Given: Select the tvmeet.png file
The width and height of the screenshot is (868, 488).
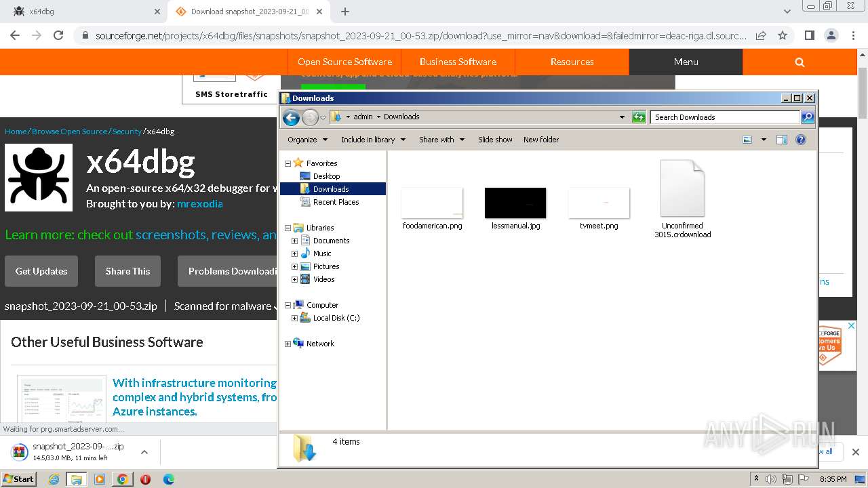Looking at the screenshot, I should coord(599,208).
